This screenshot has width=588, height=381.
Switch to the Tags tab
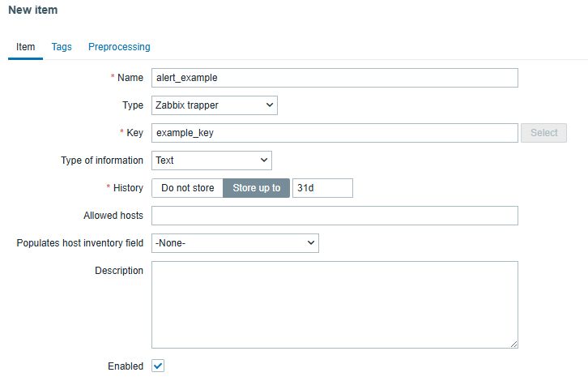pyautogui.click(x=62, y=47)
